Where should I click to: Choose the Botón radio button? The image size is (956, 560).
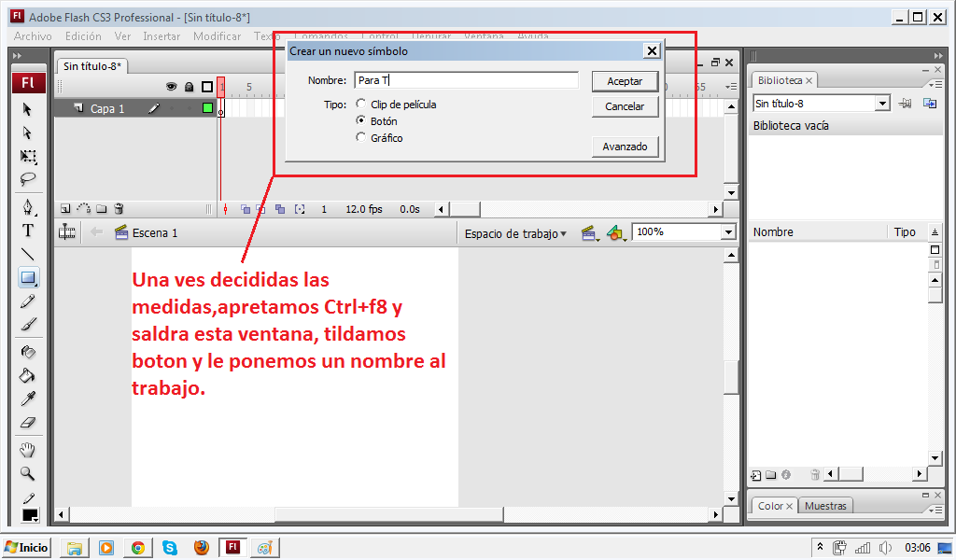click(x=361, y=120)
